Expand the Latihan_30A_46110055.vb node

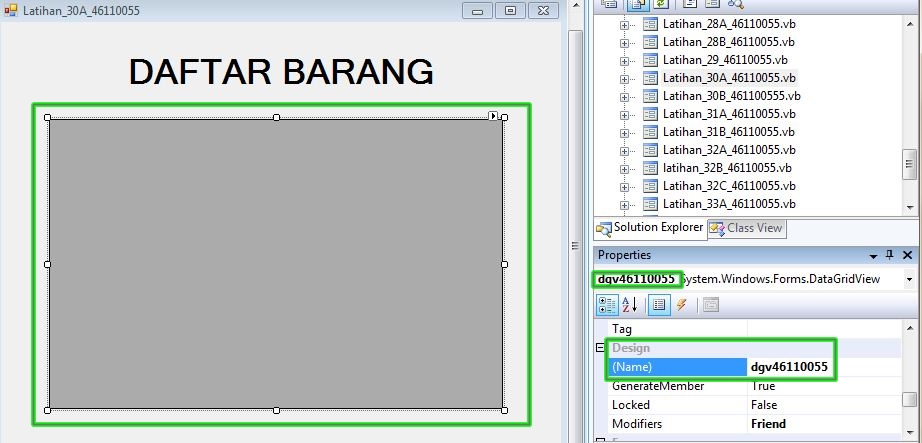point(624,79)
